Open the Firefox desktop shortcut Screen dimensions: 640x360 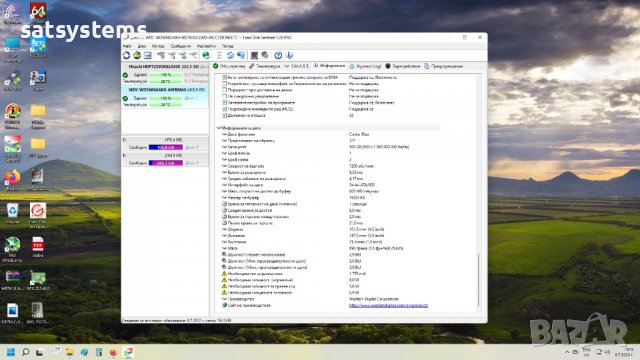pos(13,180)
